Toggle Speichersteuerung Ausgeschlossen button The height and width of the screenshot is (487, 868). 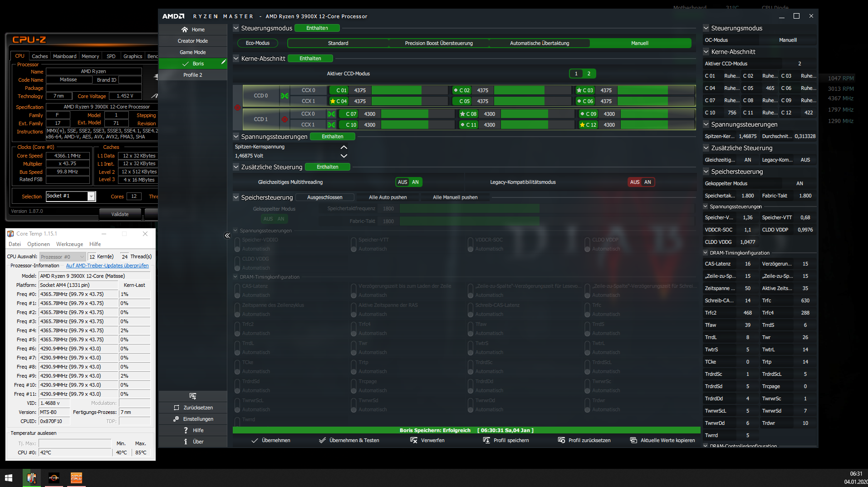325,197
